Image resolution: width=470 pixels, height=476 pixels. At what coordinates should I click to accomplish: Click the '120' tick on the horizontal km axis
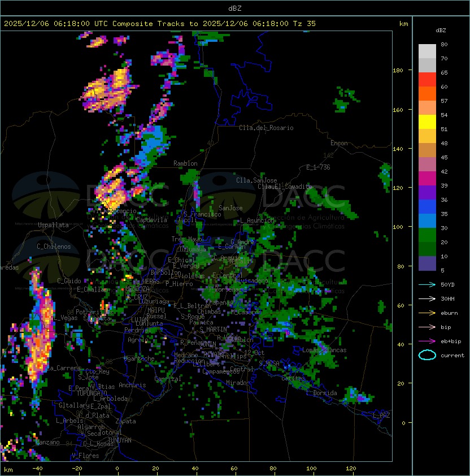350,469
